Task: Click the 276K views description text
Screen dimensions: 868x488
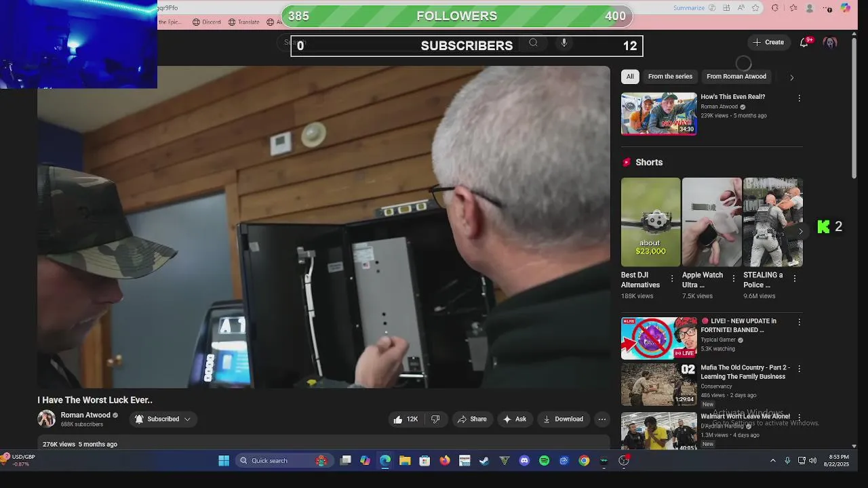Action: [x=80, y=445]
